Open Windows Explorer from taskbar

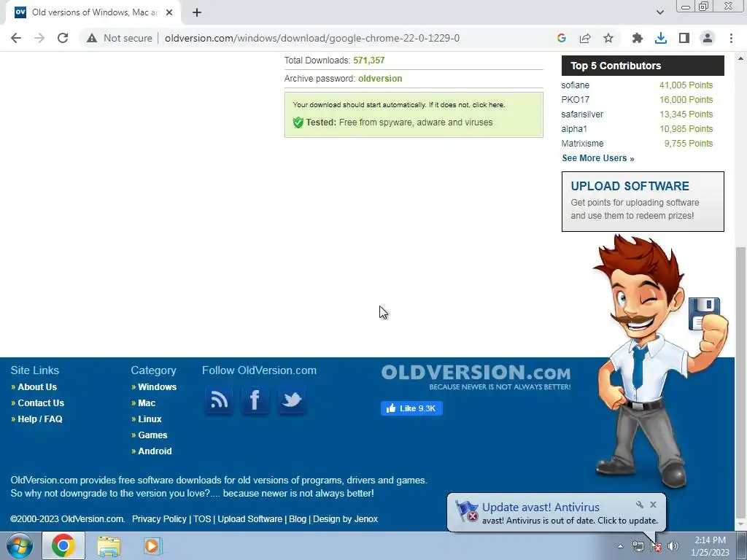click(x=109, y=546)
